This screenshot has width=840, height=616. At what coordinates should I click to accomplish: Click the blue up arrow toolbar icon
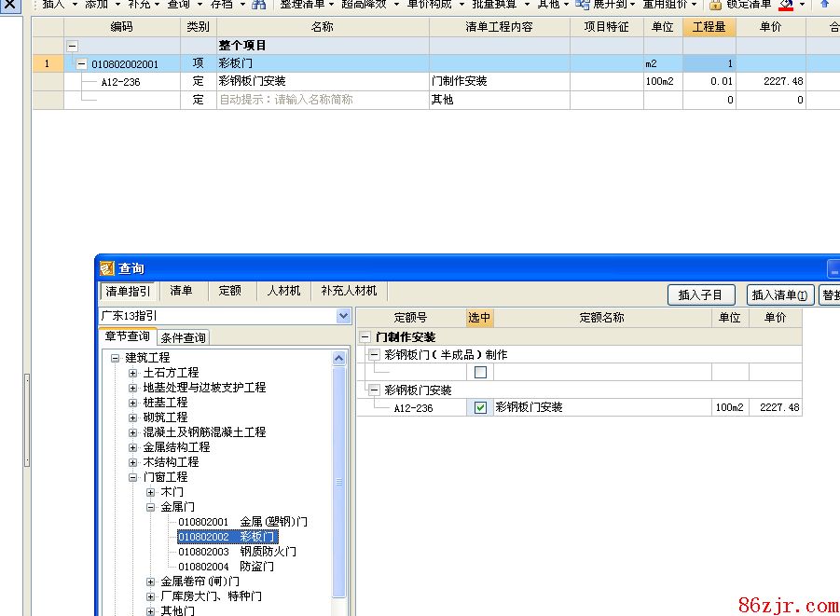point(824,5)
